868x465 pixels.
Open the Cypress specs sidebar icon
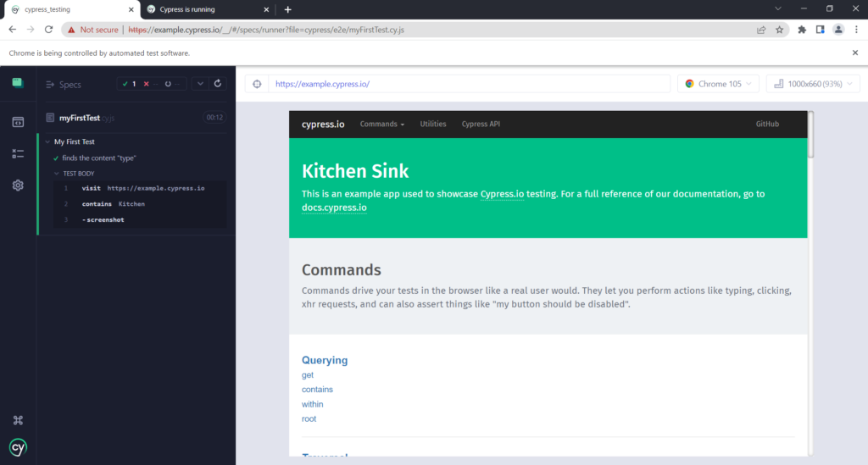click(x=18, y=83)
